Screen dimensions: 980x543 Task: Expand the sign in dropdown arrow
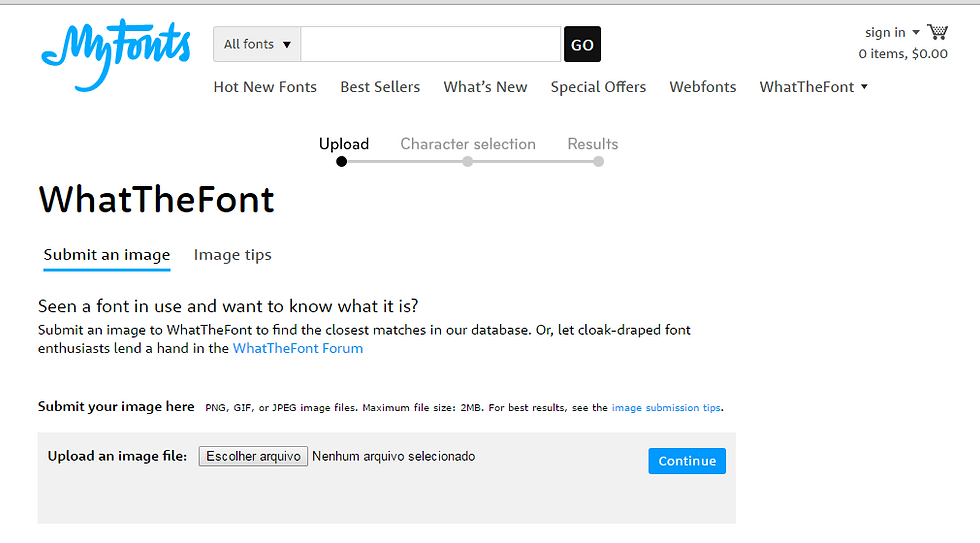tap(916, 32)
